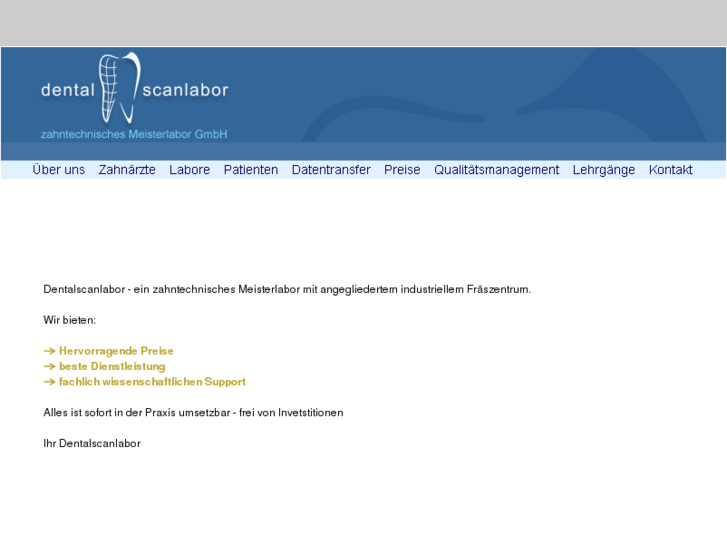Select Patienten in the navigation bar
This screenshot has width=727, height=545.
[251, 170]
